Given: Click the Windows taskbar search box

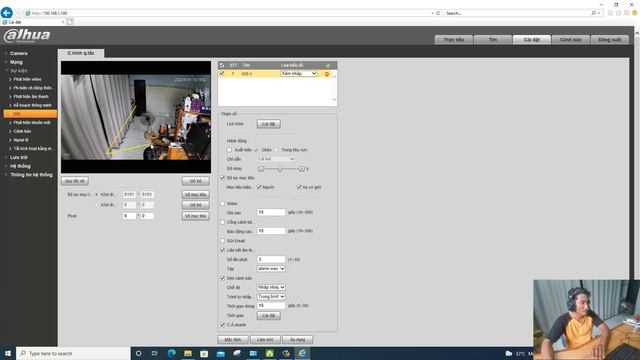Looking at the screenshot, I should coord(73,353).
